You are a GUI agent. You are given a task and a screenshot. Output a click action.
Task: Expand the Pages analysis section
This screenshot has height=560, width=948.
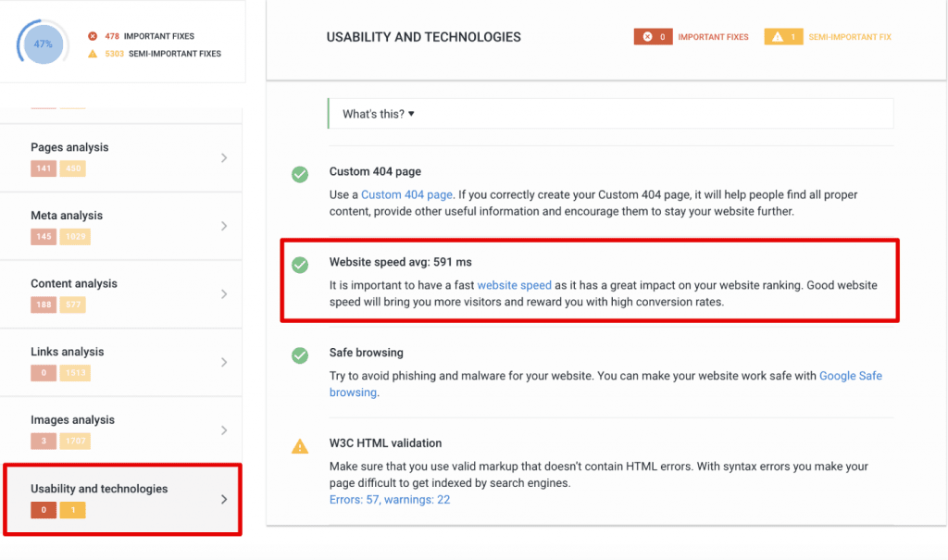point(223,157)
